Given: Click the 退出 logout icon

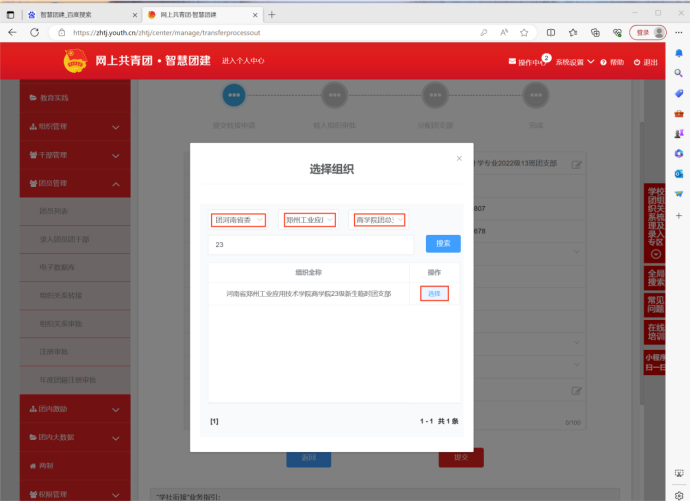Looking at the screenshot, I should click(x=637, y=62).
